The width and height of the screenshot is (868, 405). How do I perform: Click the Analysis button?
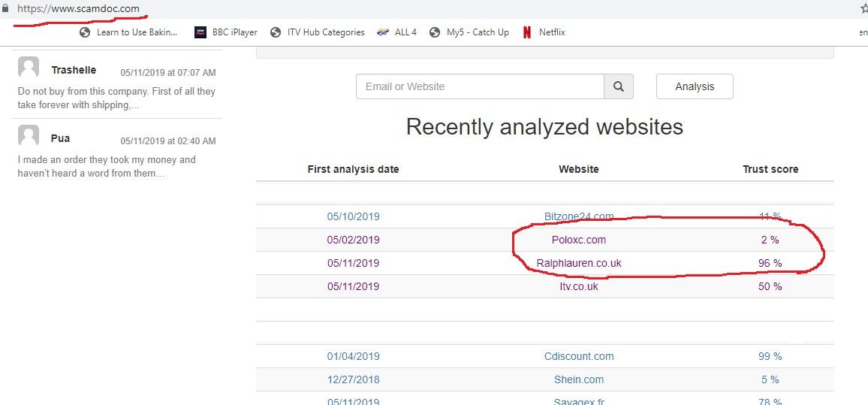click(695, 86)
